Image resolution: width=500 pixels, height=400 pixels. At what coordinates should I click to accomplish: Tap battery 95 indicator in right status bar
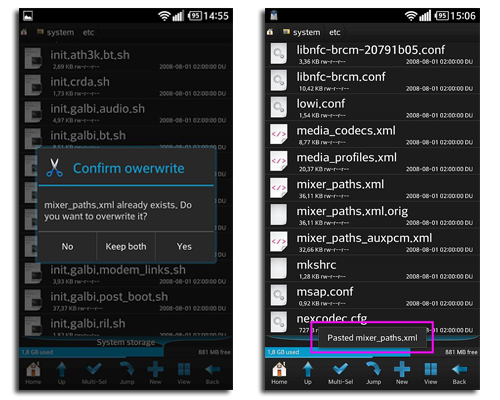(442, 16)
